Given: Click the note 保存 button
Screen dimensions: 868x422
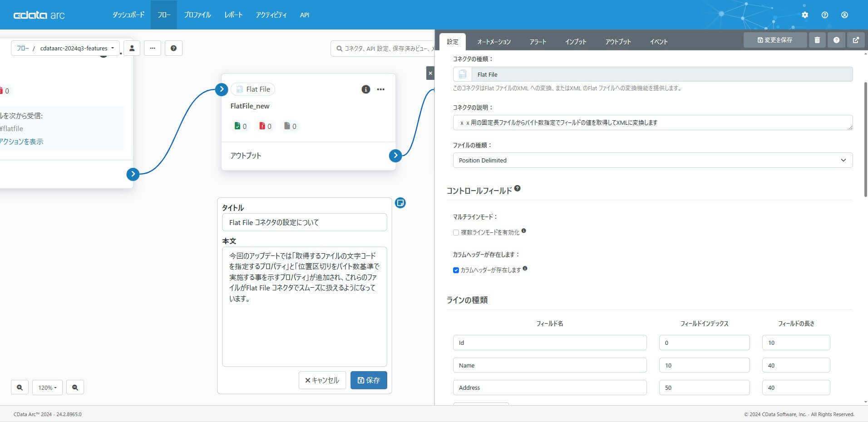Looking at the screenshot, I should 369,380.
